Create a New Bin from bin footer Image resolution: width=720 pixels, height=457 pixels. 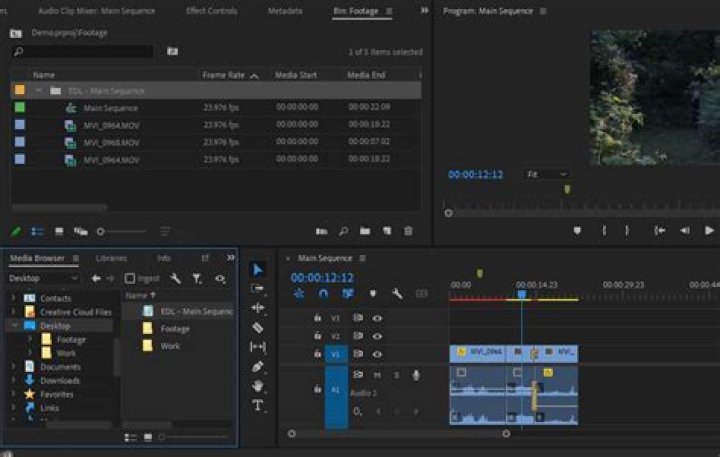tap(365, 231)
